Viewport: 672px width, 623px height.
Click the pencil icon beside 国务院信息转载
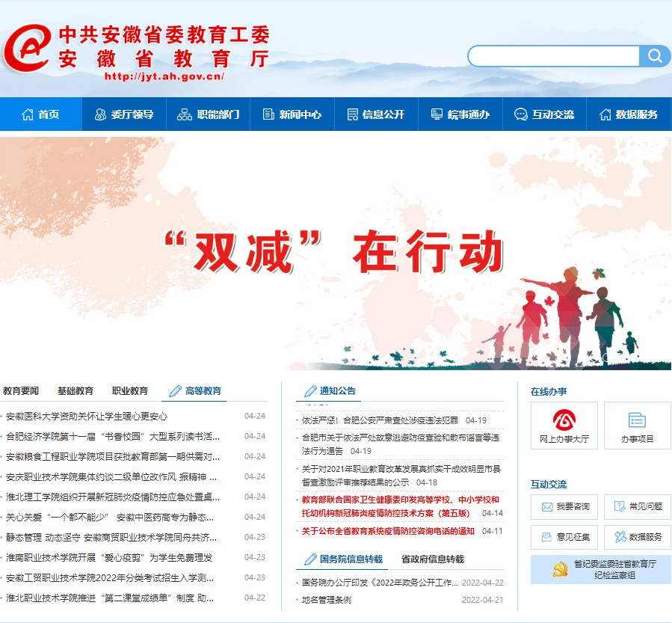pyautogui.click(x=310, y=559)
